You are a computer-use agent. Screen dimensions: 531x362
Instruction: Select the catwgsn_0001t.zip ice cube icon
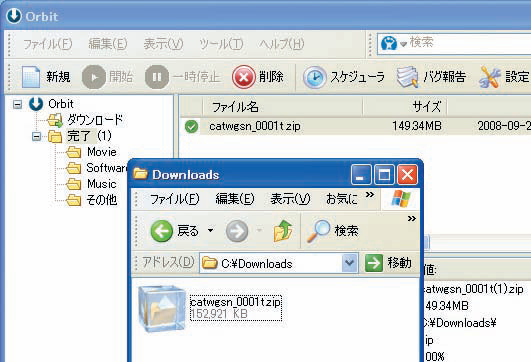coord(162,308)
